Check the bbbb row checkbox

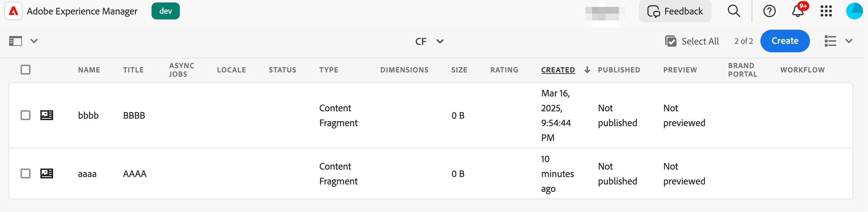(25, 115)
